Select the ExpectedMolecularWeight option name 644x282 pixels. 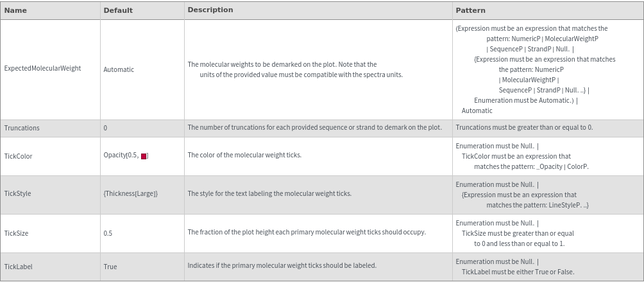[x=42, y=69]
